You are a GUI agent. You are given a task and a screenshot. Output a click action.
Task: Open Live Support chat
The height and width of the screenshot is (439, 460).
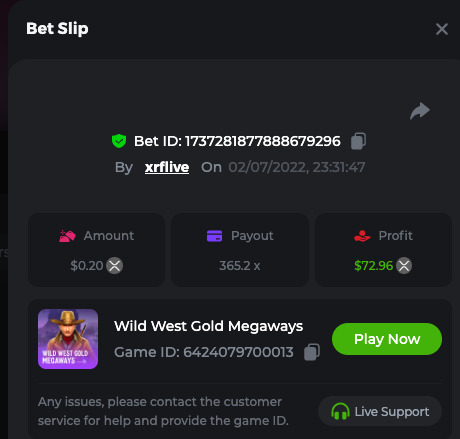(380, 411)
